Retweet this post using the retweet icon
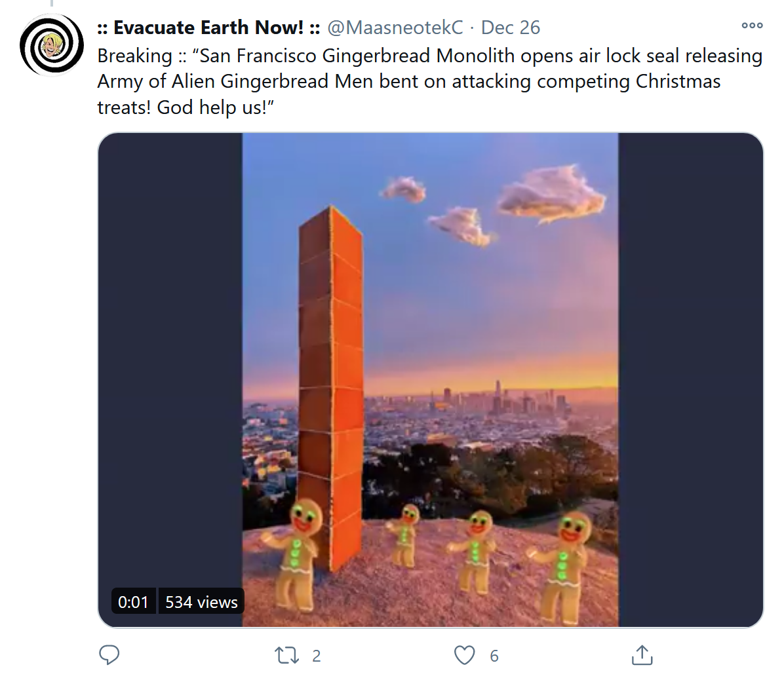Image resolution: width=784 pixels, height=680 pixels. [x=287, y=656]
